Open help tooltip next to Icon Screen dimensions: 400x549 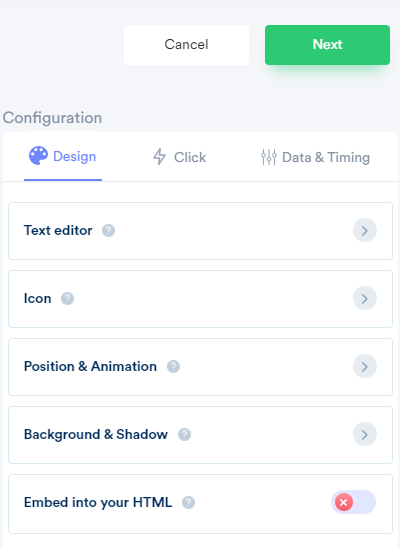click(67, 299)
